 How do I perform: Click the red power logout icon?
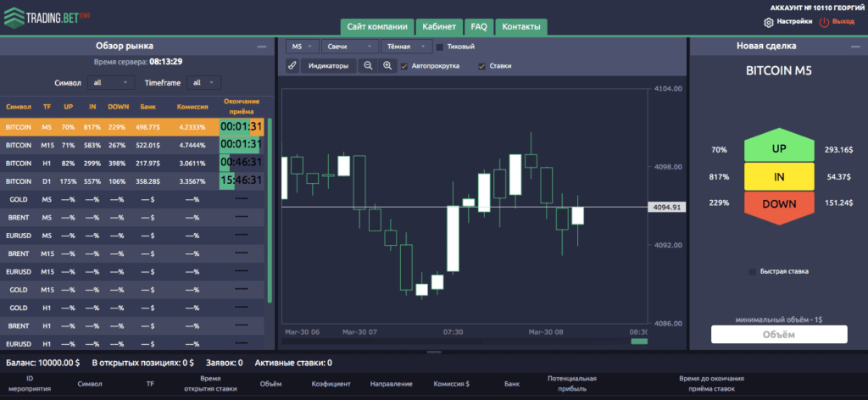pos(823,22)
